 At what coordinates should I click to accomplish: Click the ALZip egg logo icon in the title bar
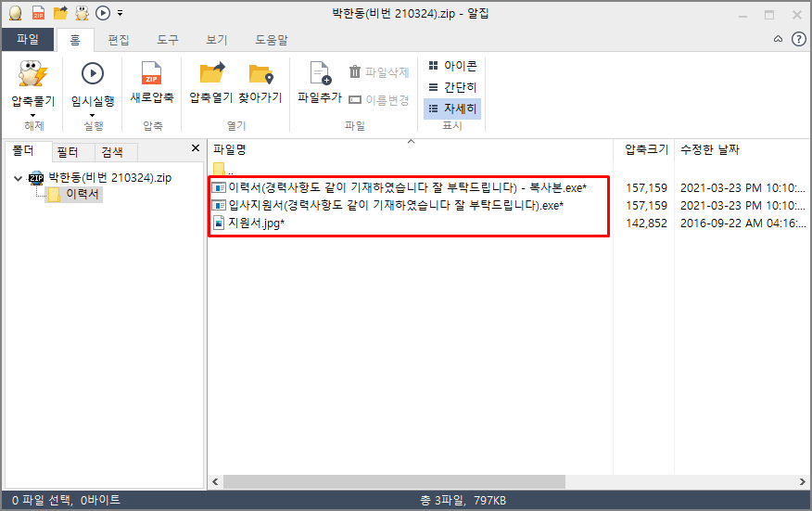[x=16, y=13]
